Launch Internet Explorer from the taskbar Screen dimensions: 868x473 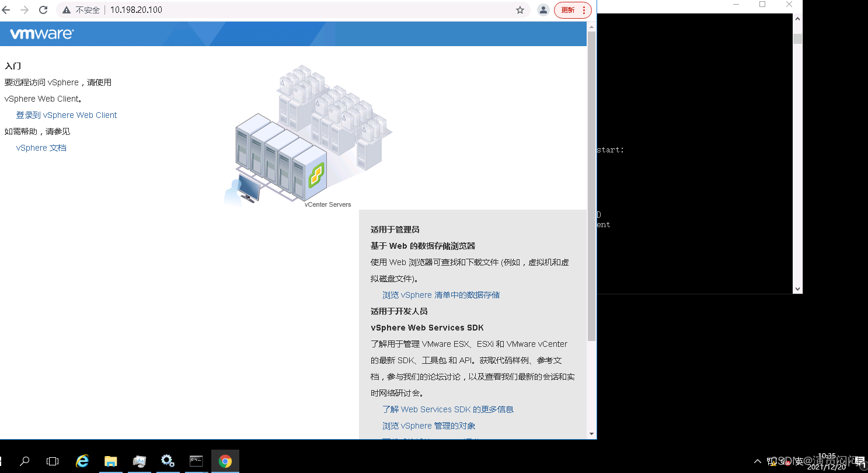click(82, 461)
